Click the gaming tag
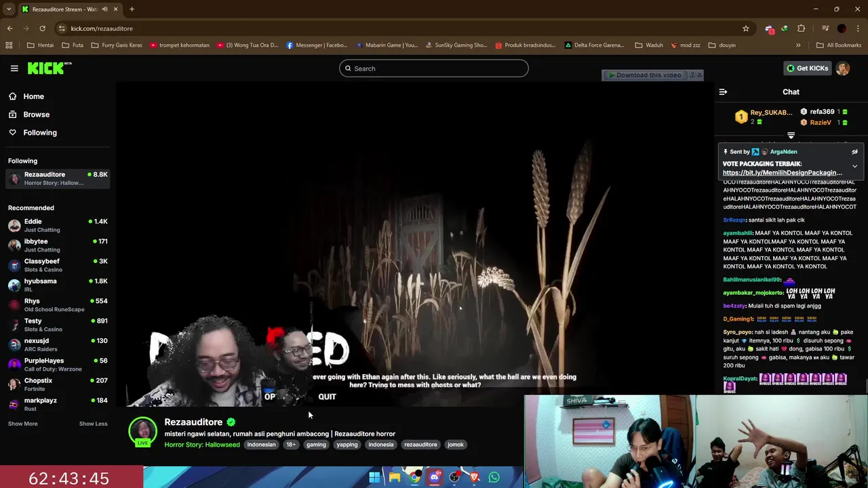The image size is (868, 488). click(316, 445)
